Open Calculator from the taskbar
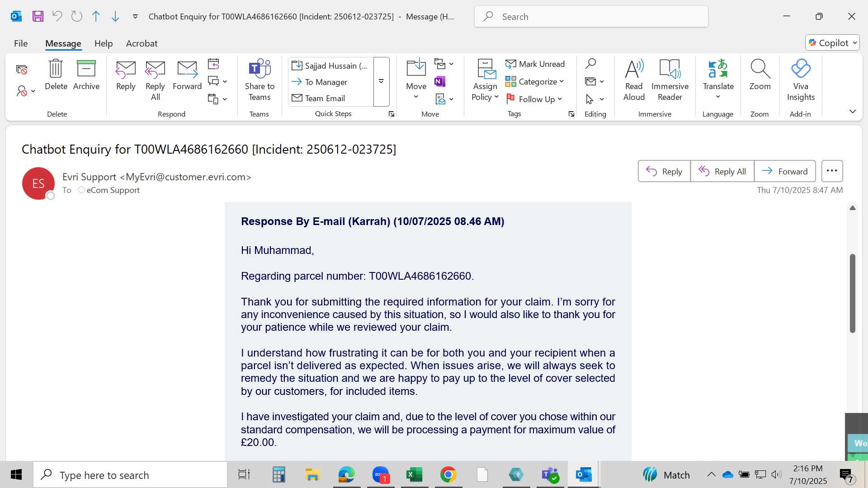The image size is (868, 488). [278, 474]
